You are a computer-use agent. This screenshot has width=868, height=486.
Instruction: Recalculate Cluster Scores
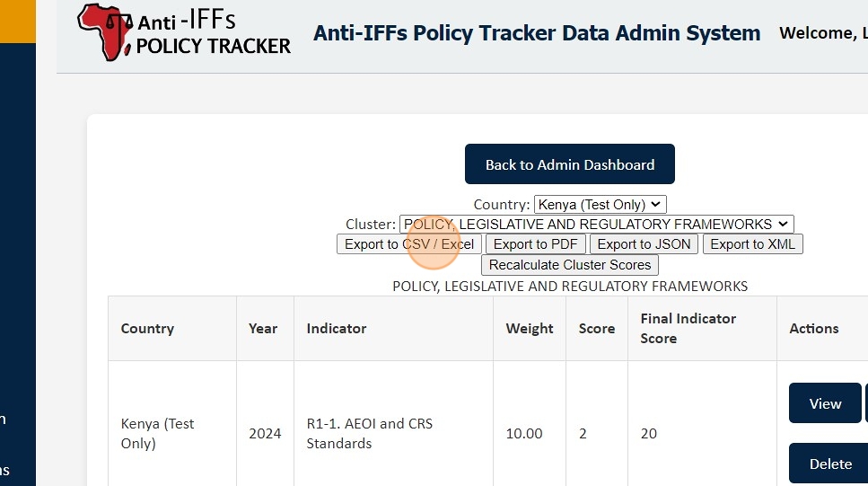[x=570, y=265]
